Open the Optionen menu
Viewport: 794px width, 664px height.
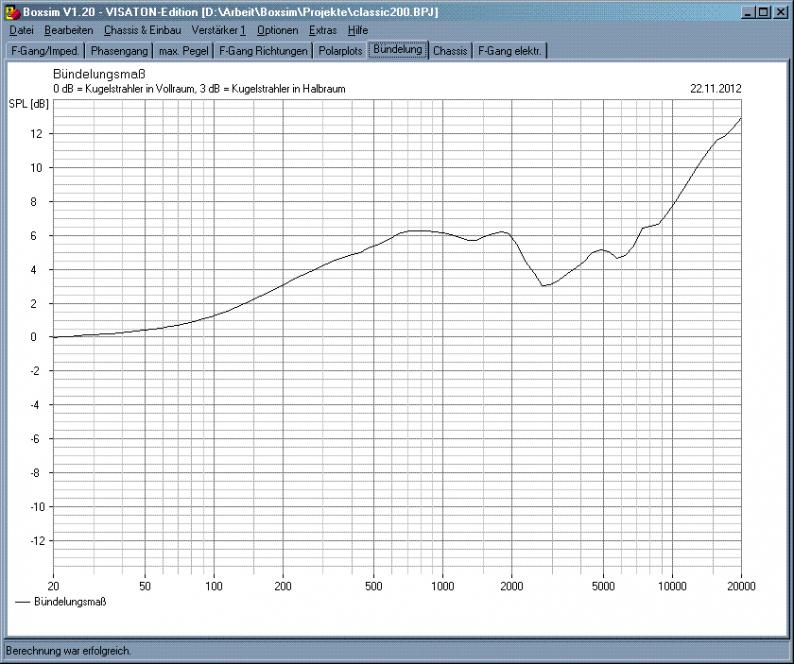click(277, 31)
